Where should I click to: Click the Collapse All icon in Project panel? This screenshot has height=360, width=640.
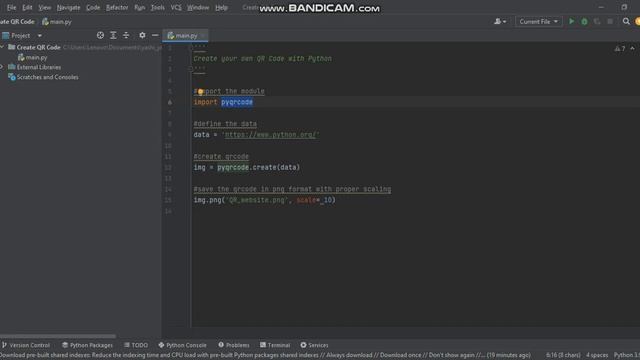tap(126, 36)
